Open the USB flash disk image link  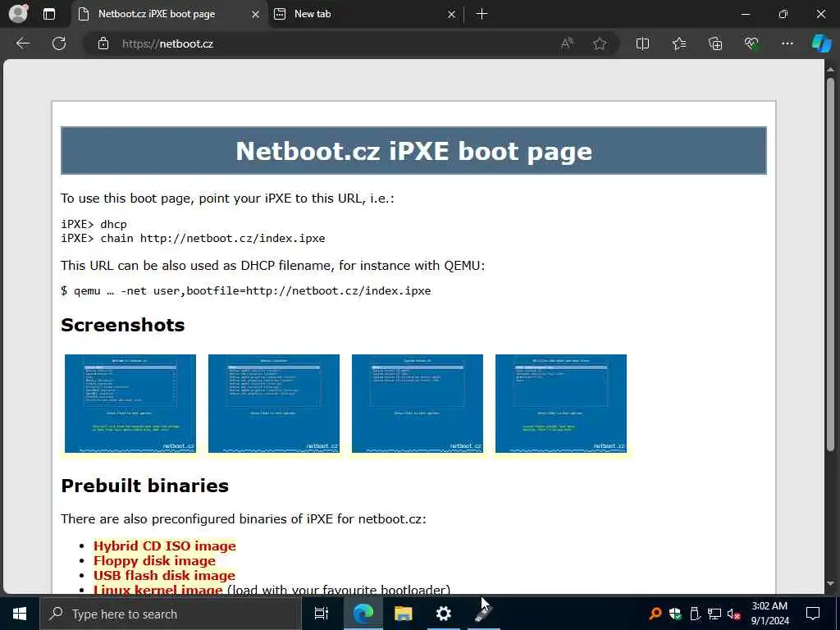click(x=164, y=575)
